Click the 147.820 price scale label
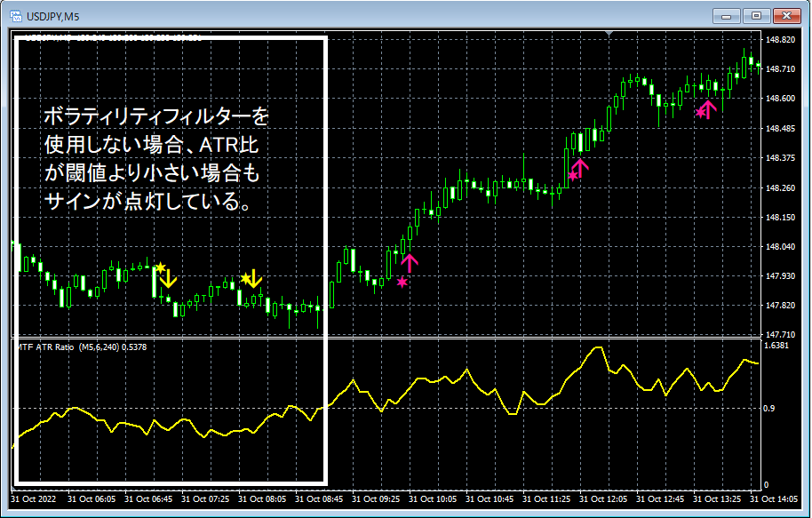Screen dimensions: 812x518 pyautogui.click(x=780, y=306)
